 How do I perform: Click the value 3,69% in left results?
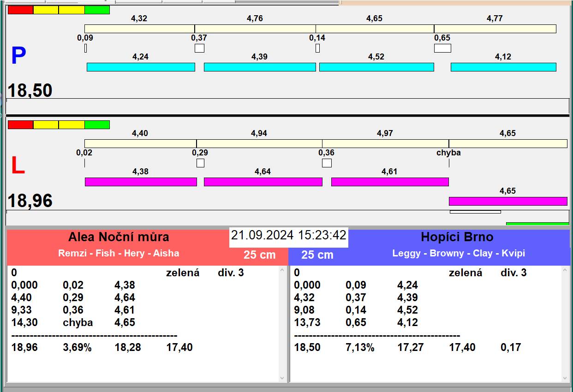[77, 348]
